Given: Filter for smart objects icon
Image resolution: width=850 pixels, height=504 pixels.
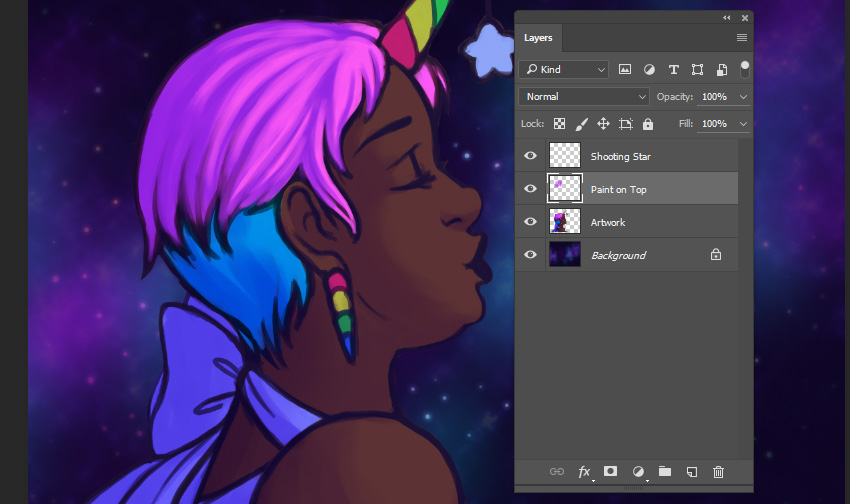Looking at the screenshot, I should pos(722,69).
